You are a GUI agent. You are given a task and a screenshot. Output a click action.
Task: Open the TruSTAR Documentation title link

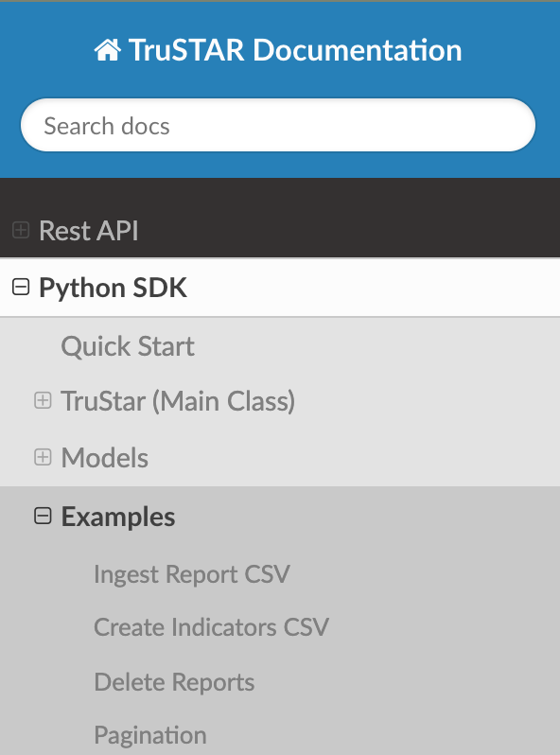click(278, 50)
